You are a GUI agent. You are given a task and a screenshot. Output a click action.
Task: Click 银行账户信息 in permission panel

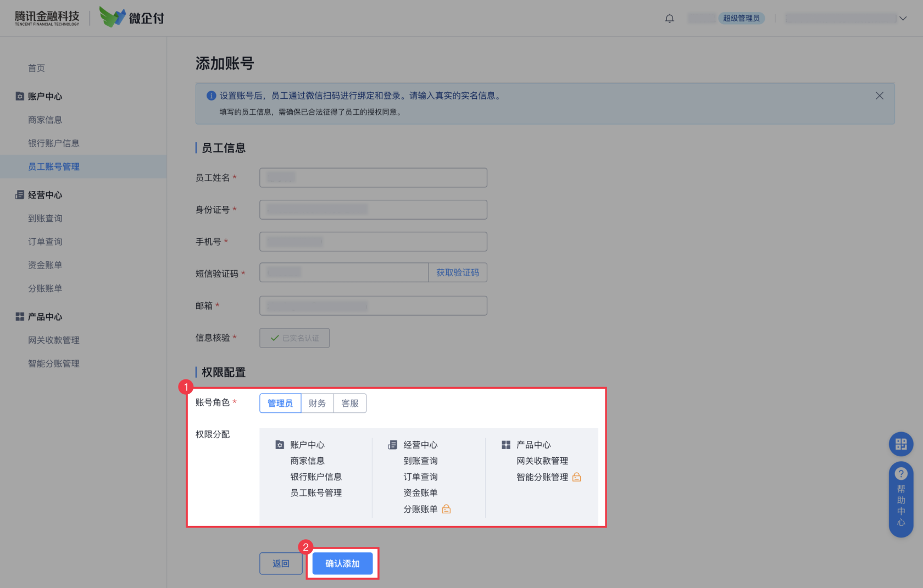(316, 477)
